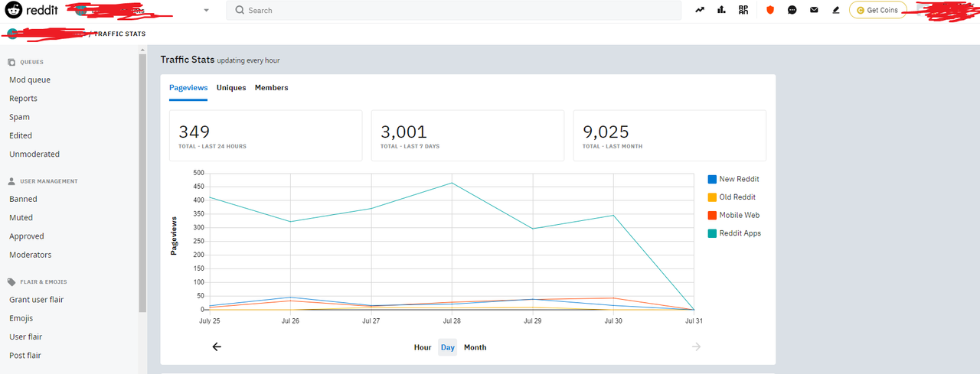Open Unmoderated queue in sidebar
Image resolution: width=980 pixels, height=374 pixels.
click(34, 154)
